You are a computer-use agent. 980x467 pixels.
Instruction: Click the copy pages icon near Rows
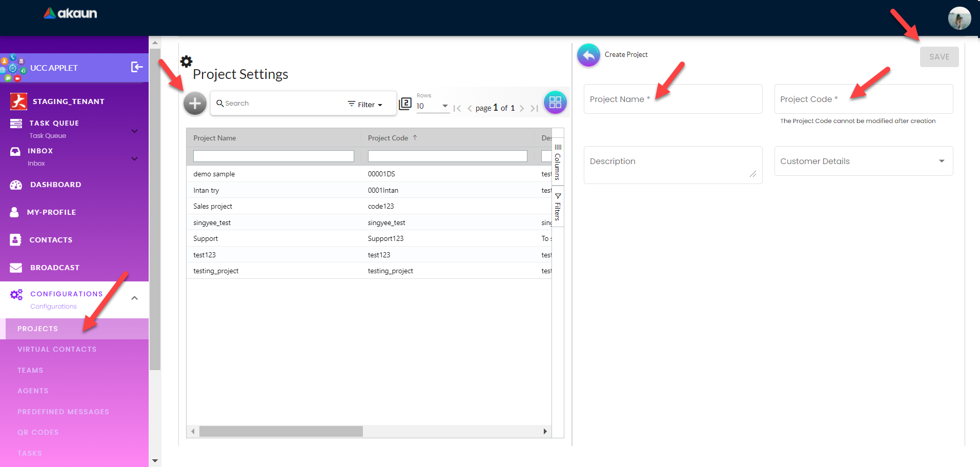click(405, 104)
